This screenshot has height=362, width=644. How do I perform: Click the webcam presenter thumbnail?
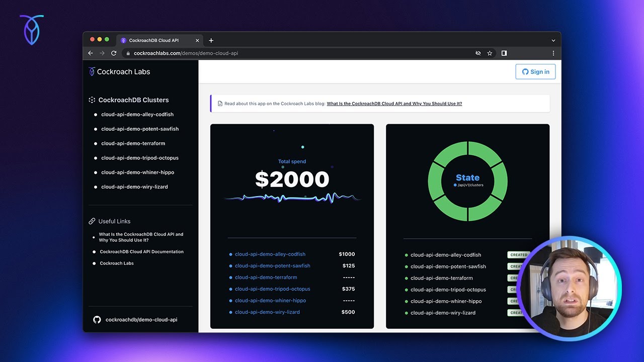570,289
